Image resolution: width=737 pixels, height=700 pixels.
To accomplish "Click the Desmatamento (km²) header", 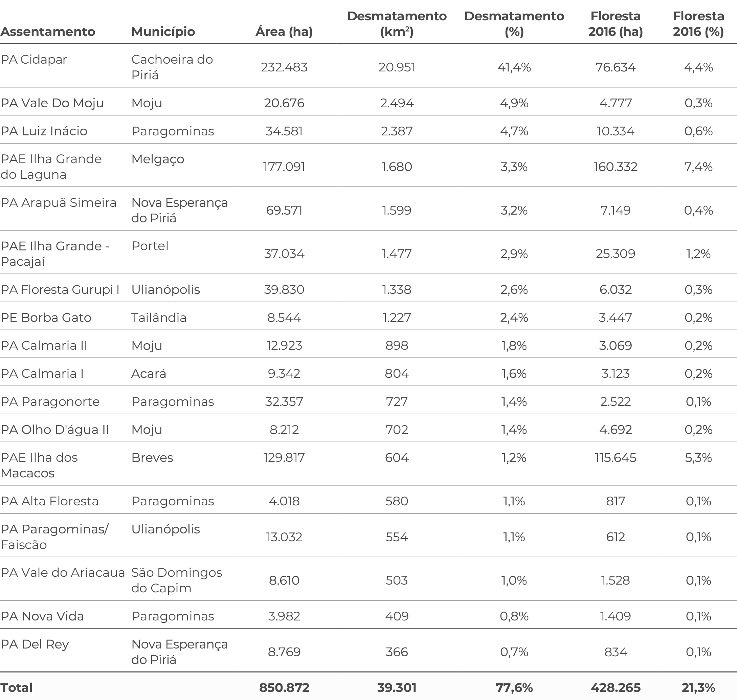I will pyautogui.click(x=397, y=24).
